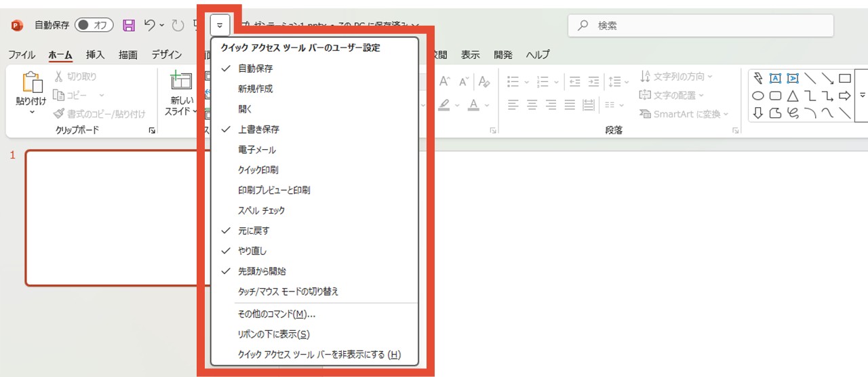Click the New Slide (新しいスライド) icon
The width and height of the screenshot is (868, 377).
click(x=181, y=81)
